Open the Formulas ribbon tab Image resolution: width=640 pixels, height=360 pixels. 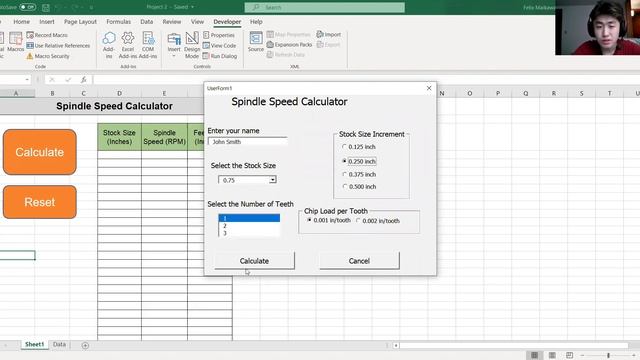click(x=118, y=22)
